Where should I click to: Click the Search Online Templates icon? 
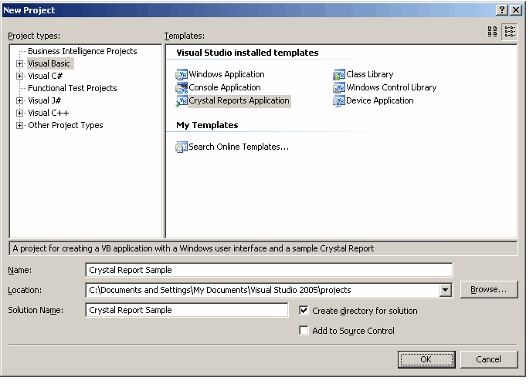click(x=182, y=147)
